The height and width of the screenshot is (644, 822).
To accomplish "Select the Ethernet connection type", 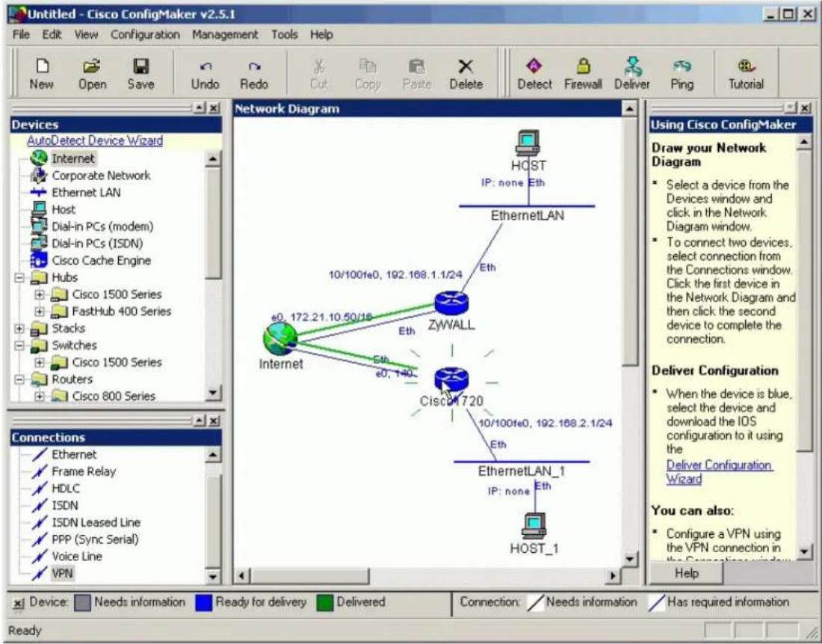I will (74, 454).
